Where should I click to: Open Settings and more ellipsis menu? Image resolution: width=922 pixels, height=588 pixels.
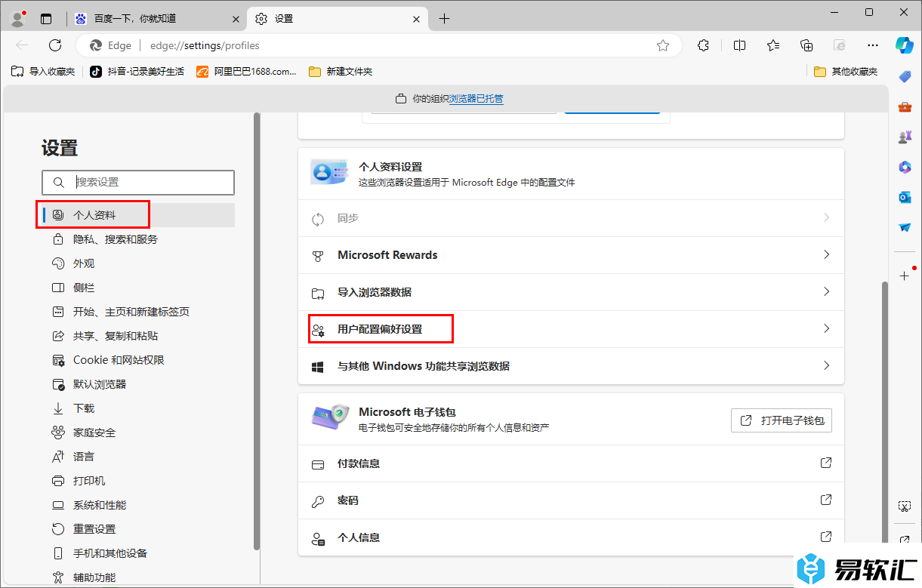point(873,45)
